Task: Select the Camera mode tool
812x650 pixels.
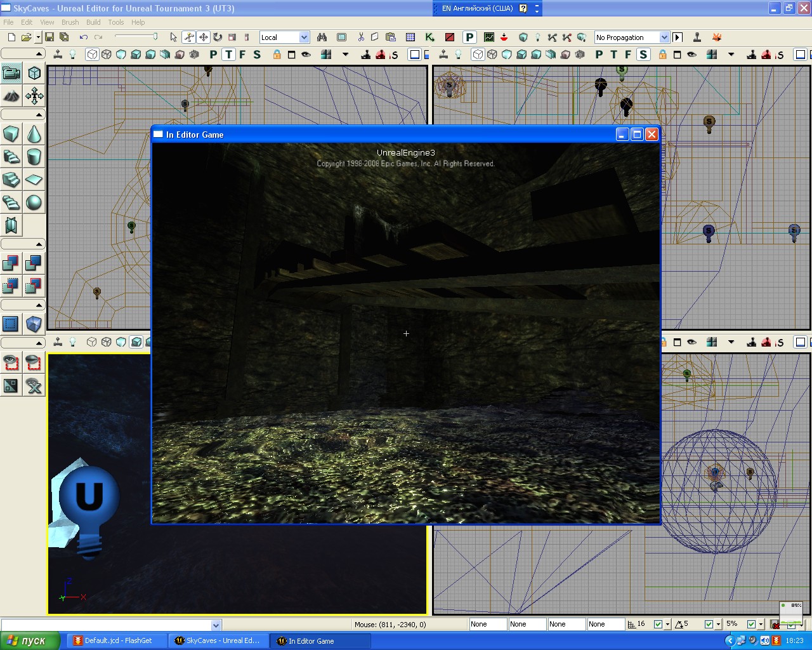Action: click(x=11, y=73)
